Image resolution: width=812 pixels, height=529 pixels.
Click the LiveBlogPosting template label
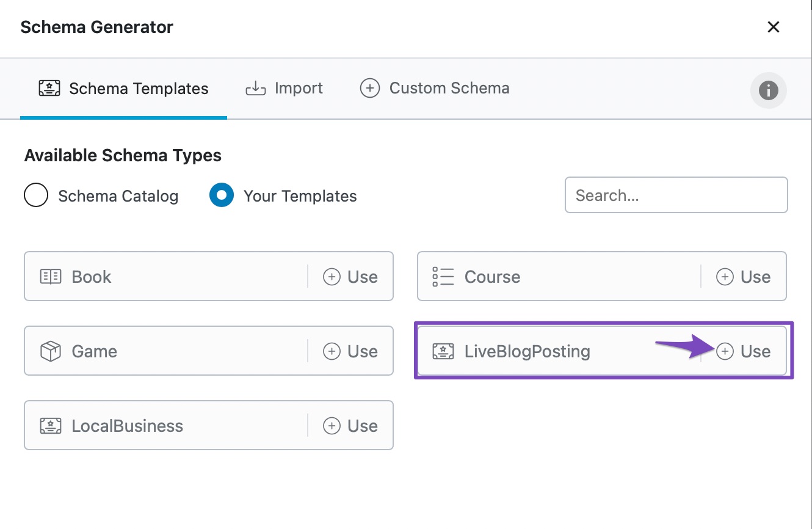coord(527,352)
